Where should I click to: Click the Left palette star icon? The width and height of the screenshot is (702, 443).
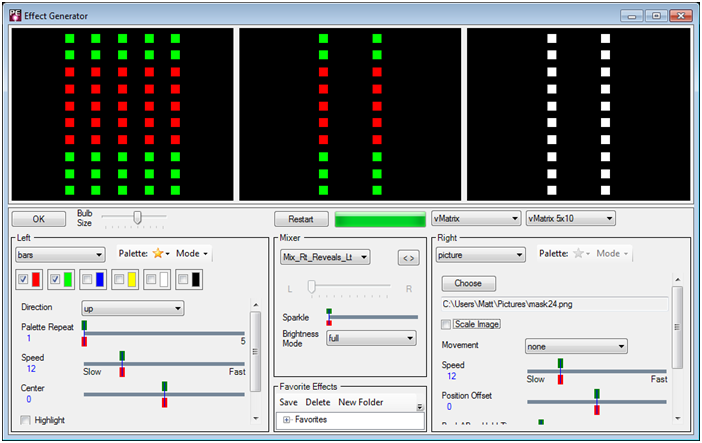pyautogui.click(x=156, y=254)
